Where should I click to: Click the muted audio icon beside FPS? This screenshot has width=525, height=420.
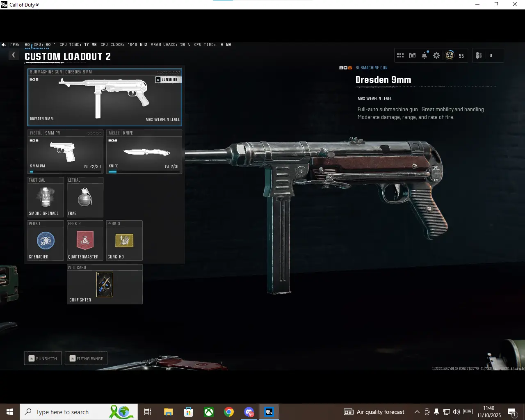pyautogui.click(x=4, y=45)
